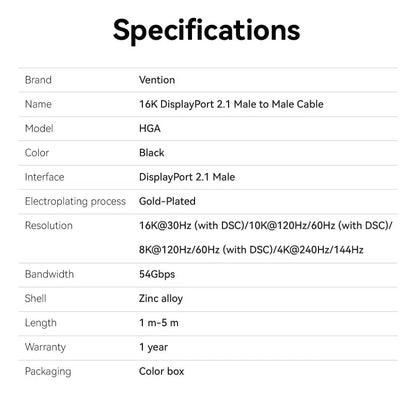Select DisplayPort 2.1 Male interface text
Image resolution: width=416 pixels, height=395 pixels.
tap(187, 177)
